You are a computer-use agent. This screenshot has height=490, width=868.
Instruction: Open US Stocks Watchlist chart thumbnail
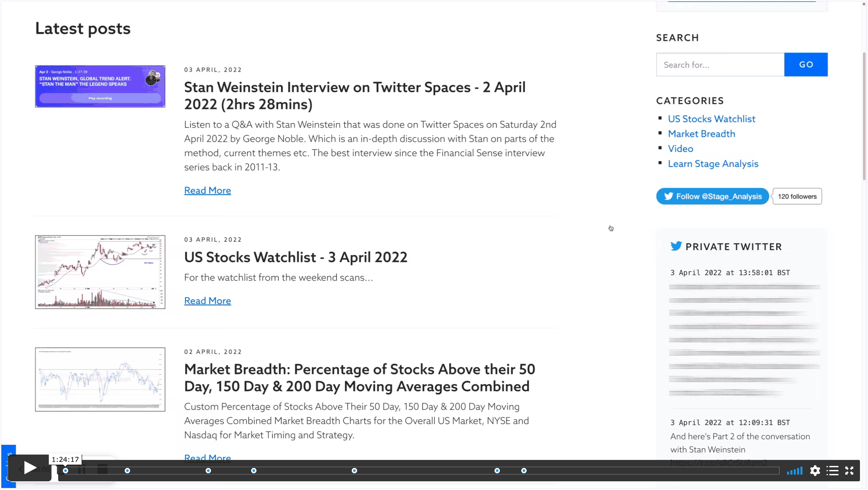[100, 272]
